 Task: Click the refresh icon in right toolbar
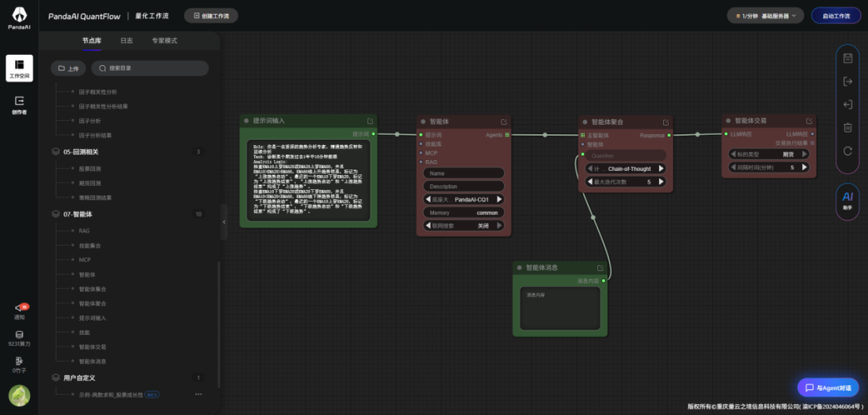coord(848,151)
